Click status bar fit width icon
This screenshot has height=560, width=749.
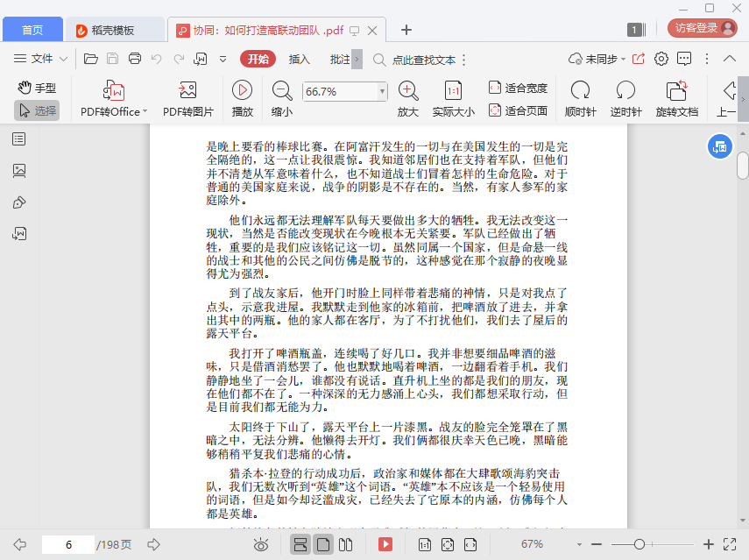tap(470, 544)
